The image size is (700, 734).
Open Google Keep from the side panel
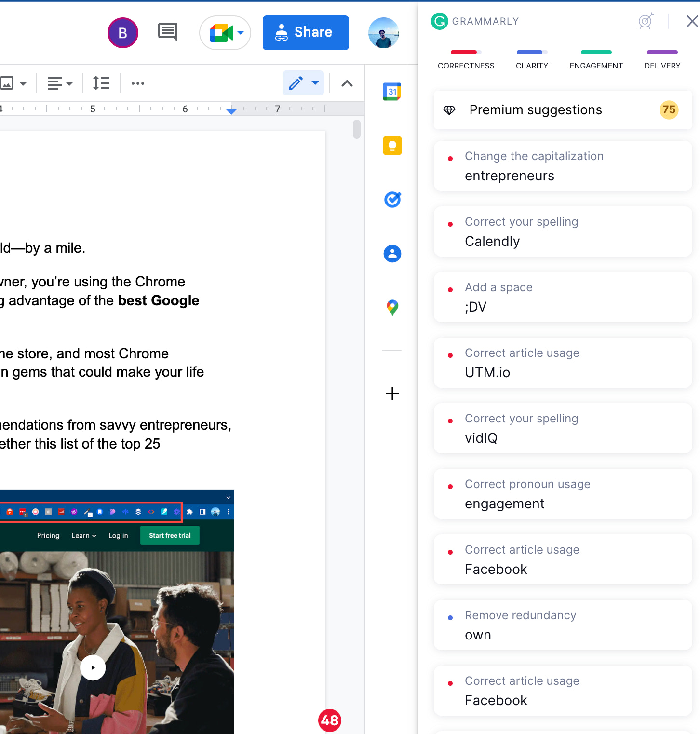pos(392,146)
